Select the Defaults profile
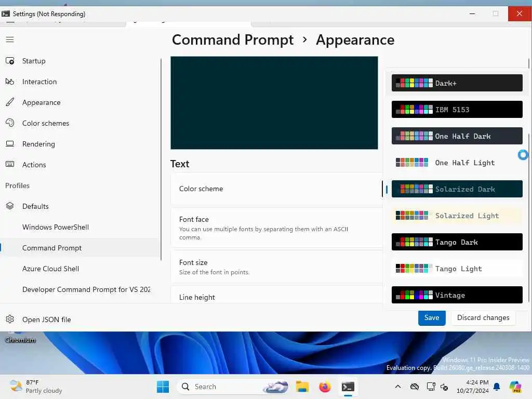This screenshot has height=399, width=532. (x=79, y=206)
